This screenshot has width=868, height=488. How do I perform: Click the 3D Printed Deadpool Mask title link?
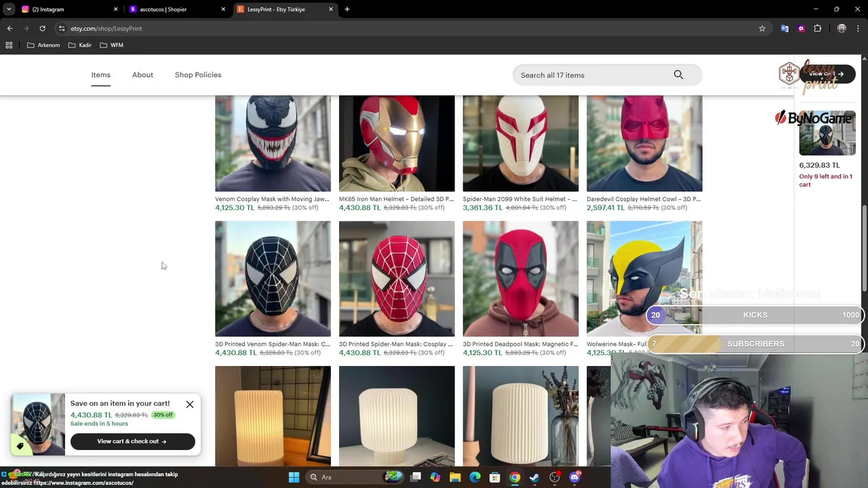pyautogui.click(x=521, y=344)
